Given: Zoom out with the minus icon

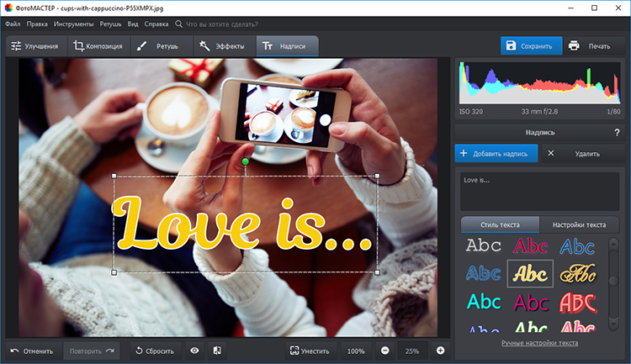Looking at the screenshot, I should point(384,351).
